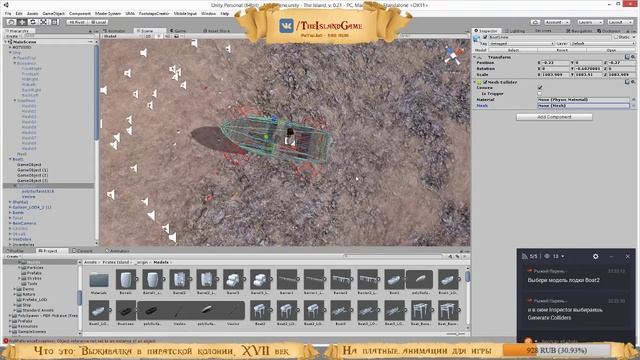The image size is (640, 360).
Task: Select the Scale tool in toolbar
Action: [43, 22]
